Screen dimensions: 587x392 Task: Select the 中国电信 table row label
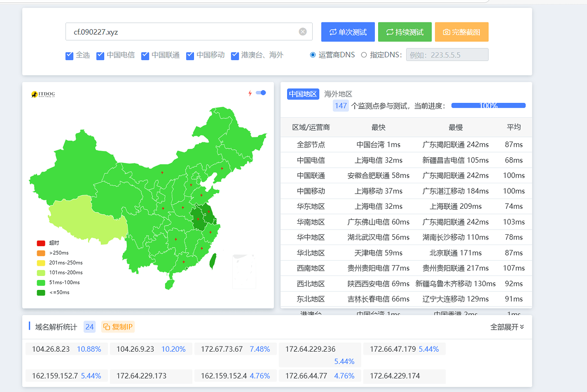[311, 160]
